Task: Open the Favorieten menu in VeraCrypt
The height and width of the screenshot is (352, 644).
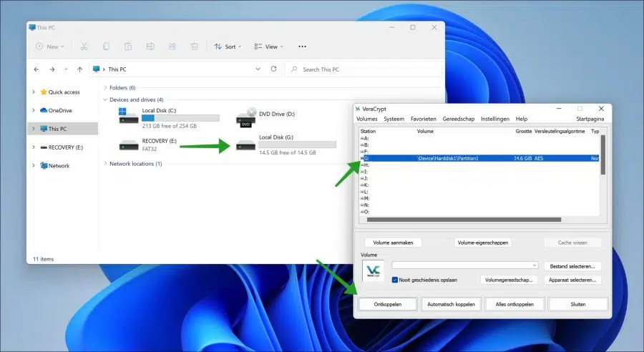Action: pos(424,119)
